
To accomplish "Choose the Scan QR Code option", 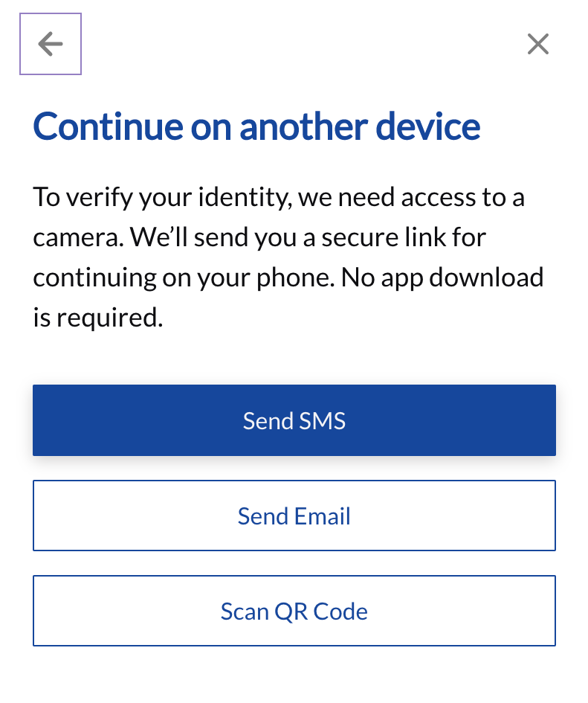I will point(294,611).
